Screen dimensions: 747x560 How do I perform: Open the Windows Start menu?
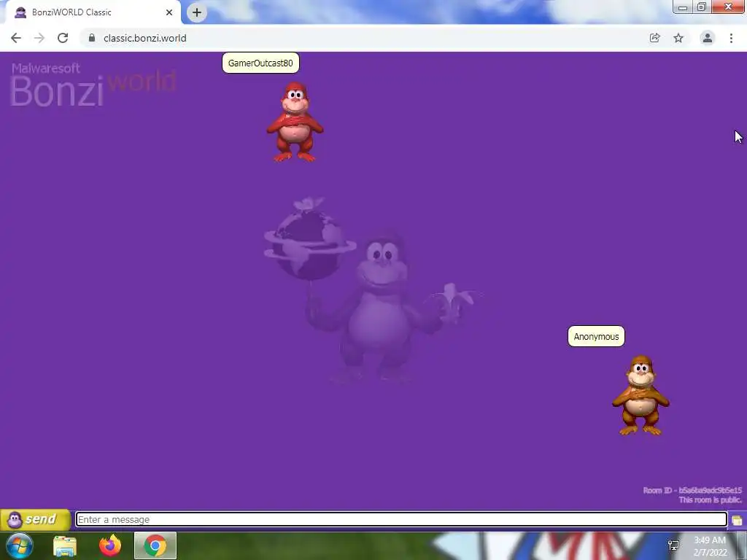[x=19, y=545]
